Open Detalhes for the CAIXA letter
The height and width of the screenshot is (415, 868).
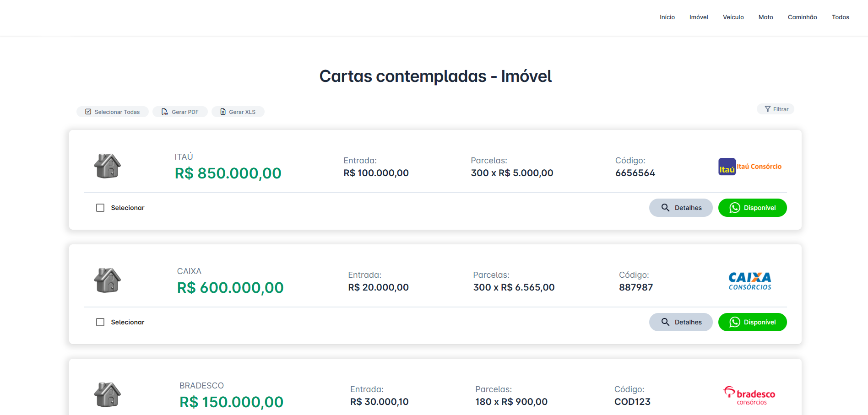tap(681, 322)
